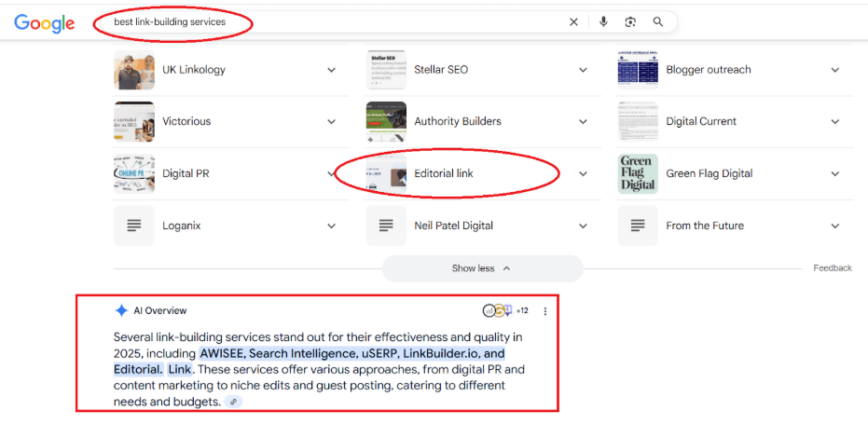The image size is (868, 424).
Task: Click the link chip after 'needs and budgets'
Action: click(233, 402)
